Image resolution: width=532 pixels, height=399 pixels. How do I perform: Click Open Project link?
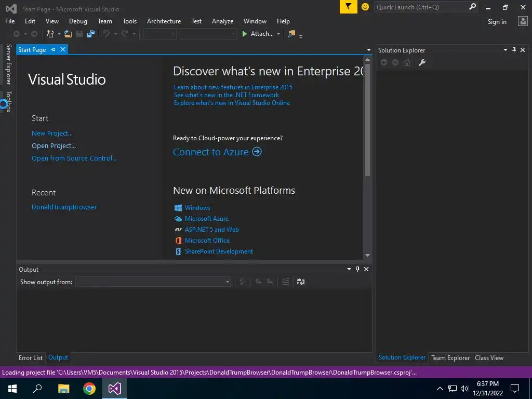tap(54, 146)
